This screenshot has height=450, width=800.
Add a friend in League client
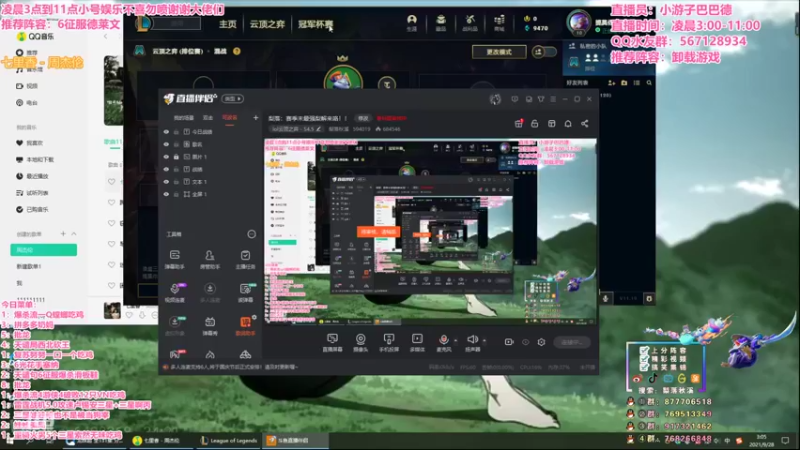pos(611,83)
